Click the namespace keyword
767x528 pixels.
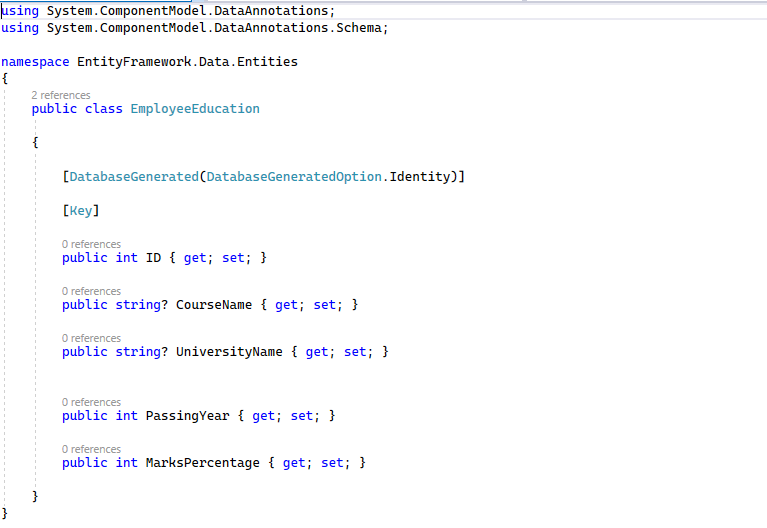(x=35, y=62)
